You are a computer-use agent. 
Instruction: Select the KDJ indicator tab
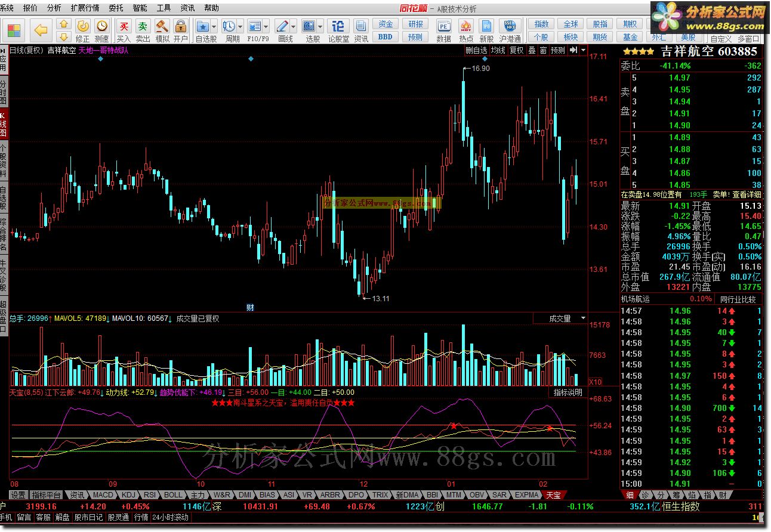tap(128, 495)
